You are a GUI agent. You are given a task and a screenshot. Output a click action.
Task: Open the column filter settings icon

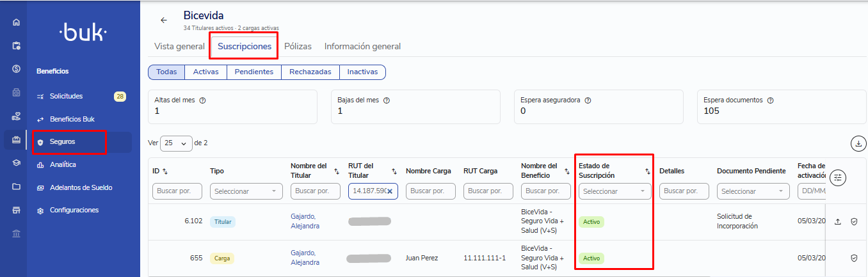pos(838,178)
